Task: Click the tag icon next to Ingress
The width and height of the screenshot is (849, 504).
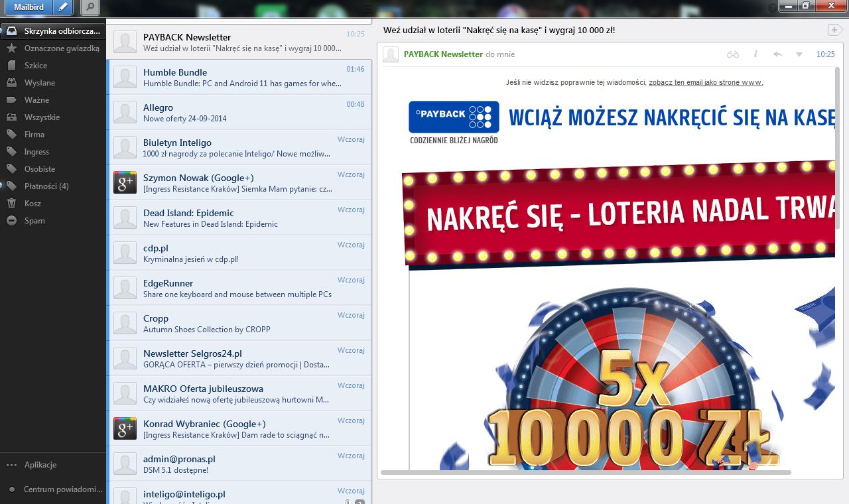Action: pyautogui.click(x=11, y=152)
